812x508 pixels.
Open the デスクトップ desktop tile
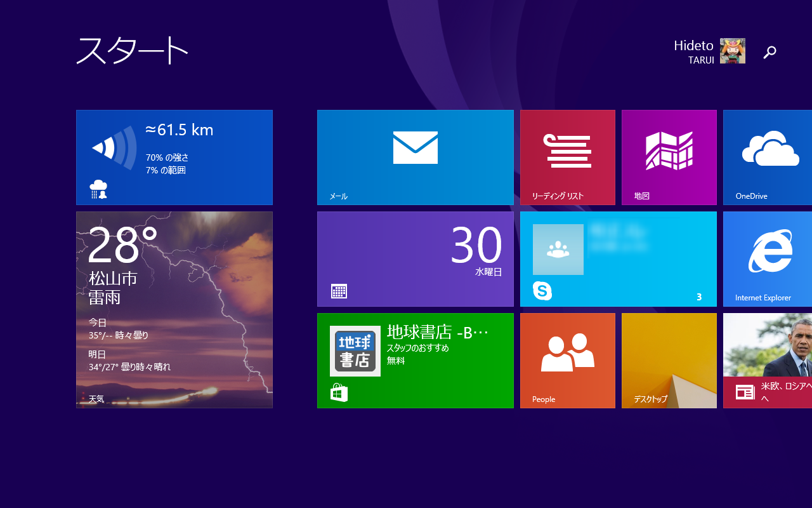pos(669,361)
